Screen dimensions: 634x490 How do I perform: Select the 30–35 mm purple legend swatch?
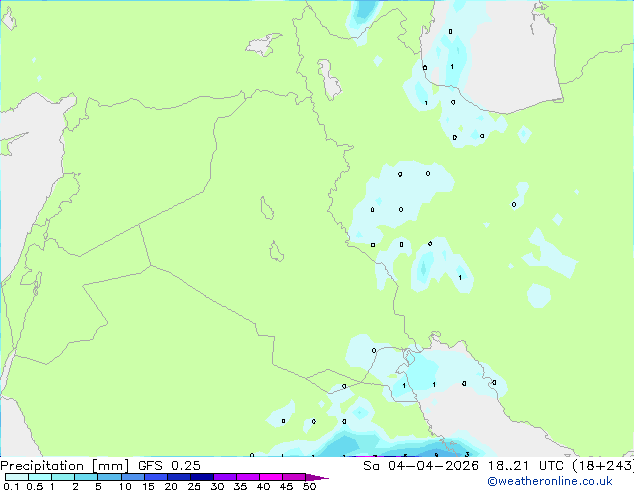coord(224,477)
